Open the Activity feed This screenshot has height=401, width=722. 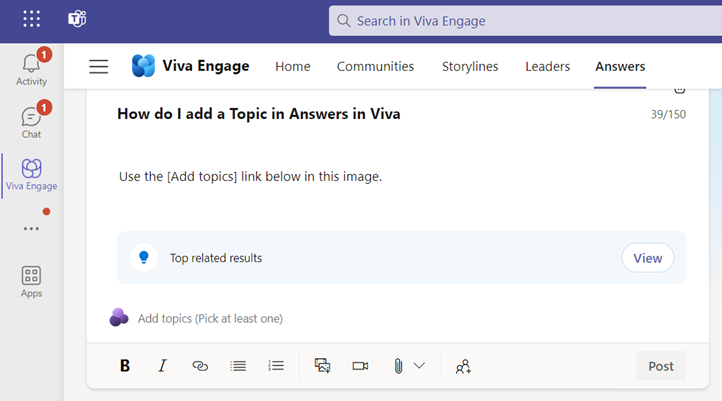31,68
